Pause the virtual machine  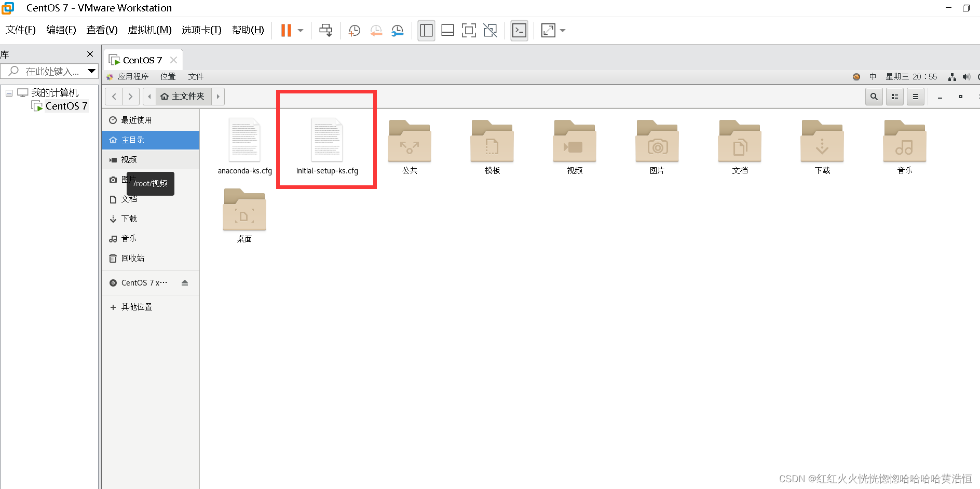(286, 30)
